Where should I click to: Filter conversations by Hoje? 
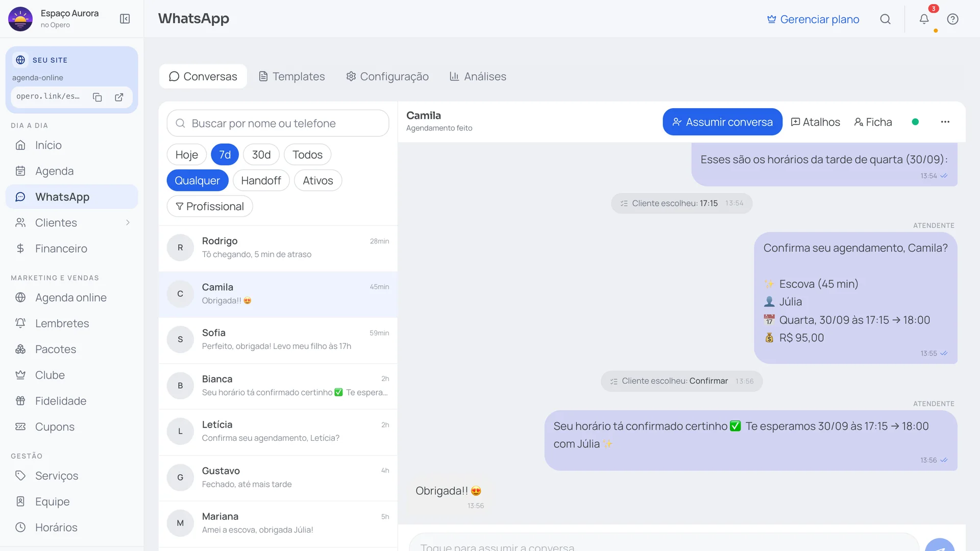click(187, 155)
